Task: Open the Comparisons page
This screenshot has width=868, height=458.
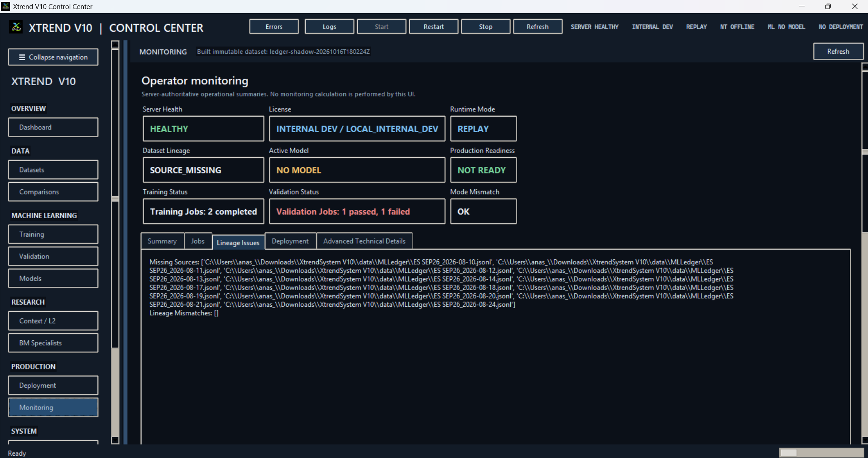Action: 53,192
